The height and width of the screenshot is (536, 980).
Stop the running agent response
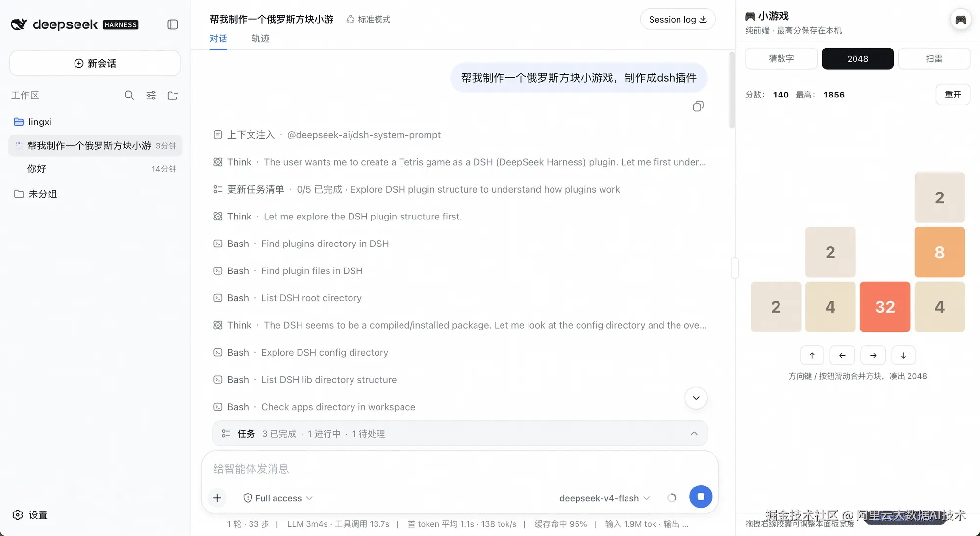701,497
